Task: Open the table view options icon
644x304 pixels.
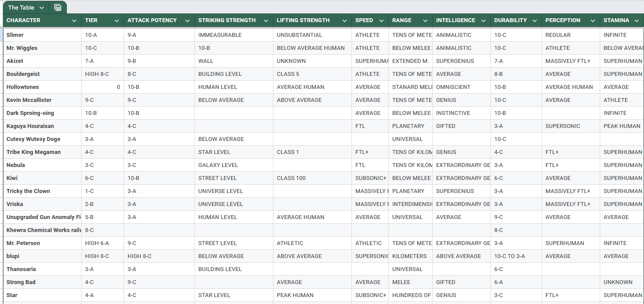Action: tap(58, 7)
